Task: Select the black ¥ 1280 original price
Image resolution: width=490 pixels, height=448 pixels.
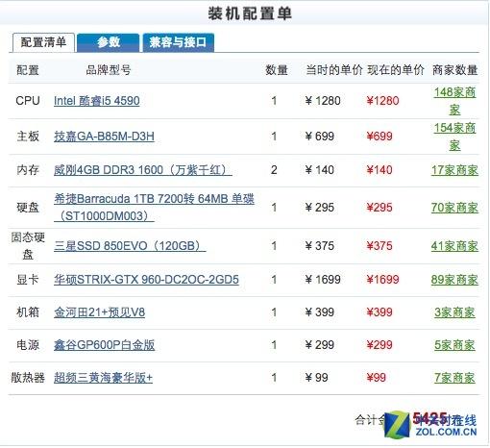Action: click(323, 101)
